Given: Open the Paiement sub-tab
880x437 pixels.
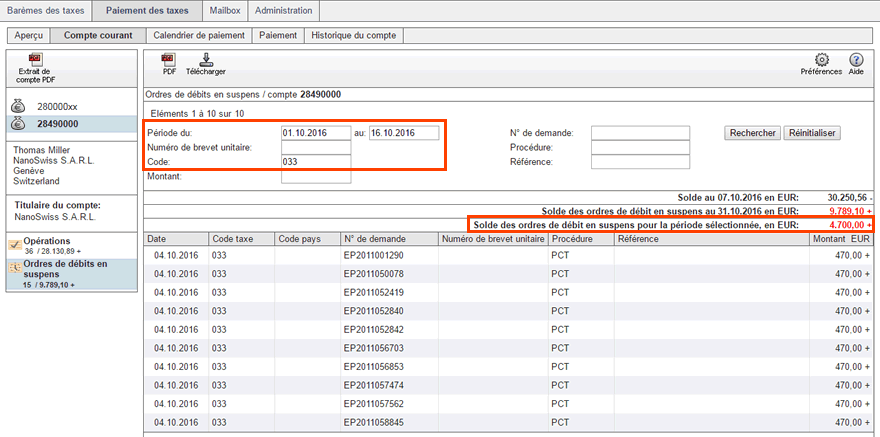Looking at the screenshot, I should click(x=278, y=35).
